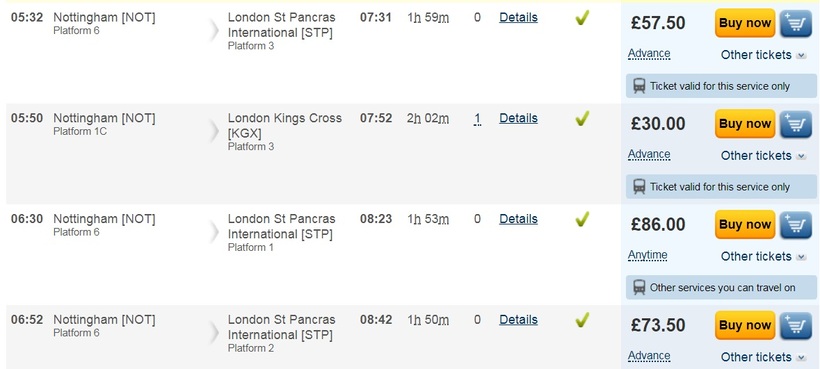Screen dimensions: 820x369
Task: Open Anytime ticket type info link
Action: (647, 256)
